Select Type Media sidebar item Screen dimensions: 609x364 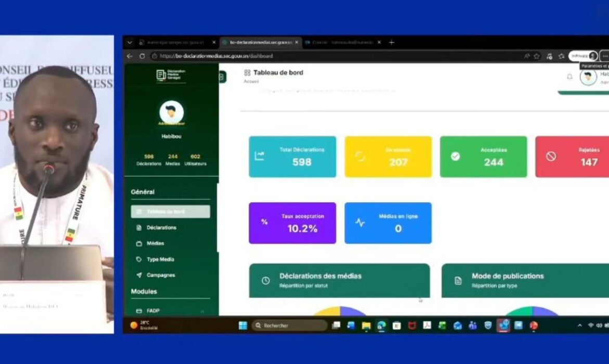pyautogui.click(x=160, y=259)
